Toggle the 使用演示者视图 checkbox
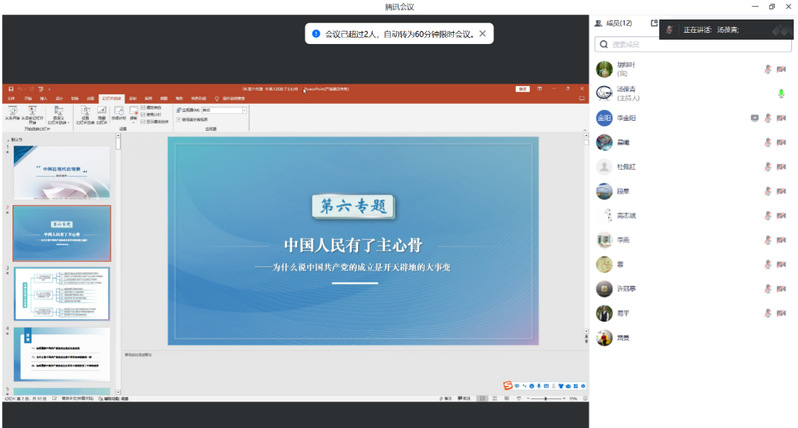This screenshot has height=428, width=798. 179,119
